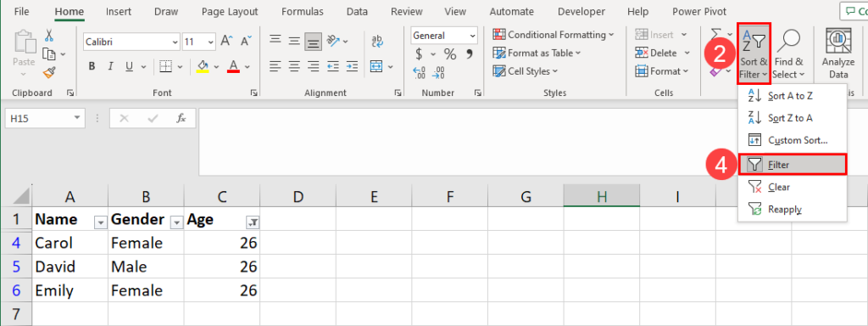Image resolution: width=868 pixels, height=326 pixels.
Task: Apply Percent Style format
Action: (x=450, y=53)
